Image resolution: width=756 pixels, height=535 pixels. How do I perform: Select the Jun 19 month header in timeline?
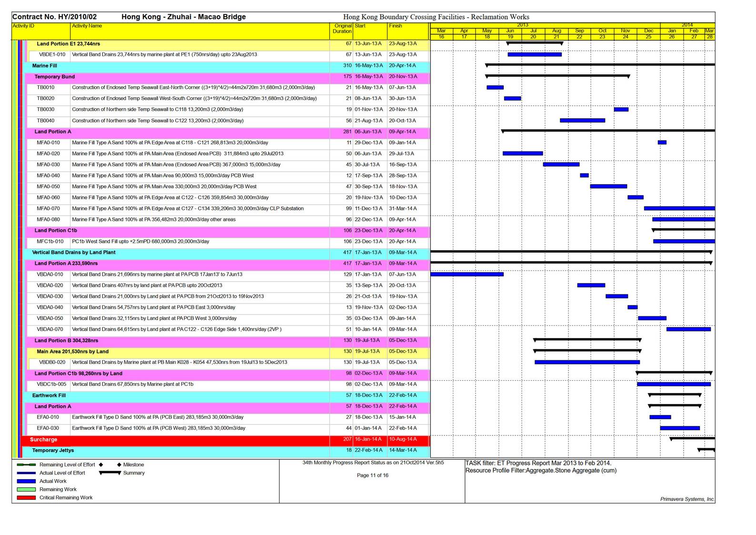click(x=510, y=33)
